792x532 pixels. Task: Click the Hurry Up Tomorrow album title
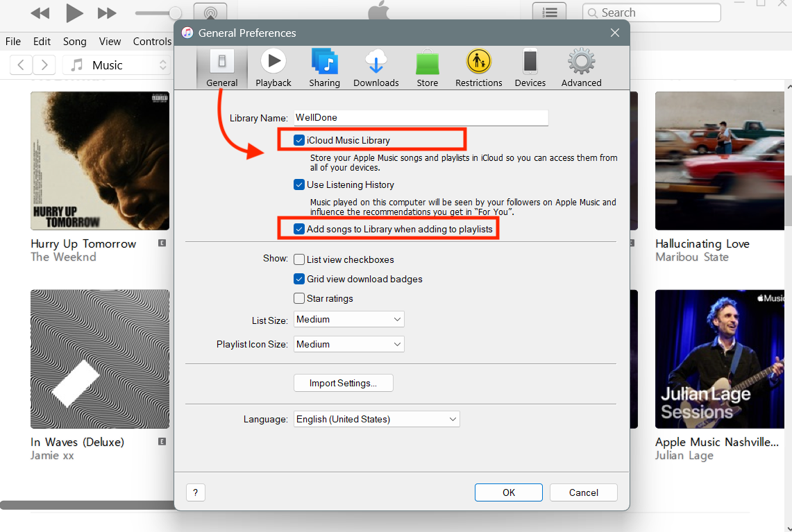(83, 243)
